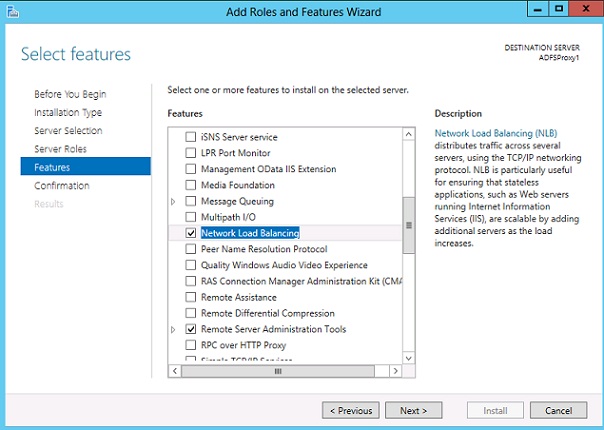This screenshot has width=604, height=430.
Task: Expand Remote Server Administration Tools node
Action: (173, 329)
